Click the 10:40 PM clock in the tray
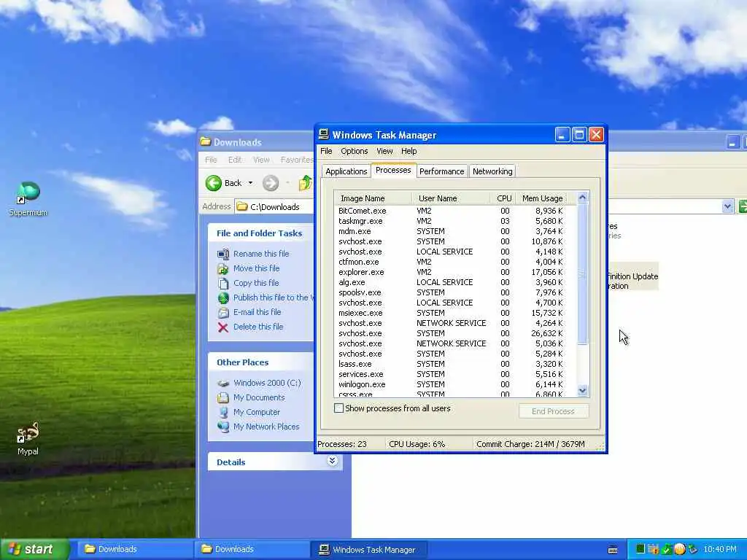The image size is (747, 560). (720, 549)
